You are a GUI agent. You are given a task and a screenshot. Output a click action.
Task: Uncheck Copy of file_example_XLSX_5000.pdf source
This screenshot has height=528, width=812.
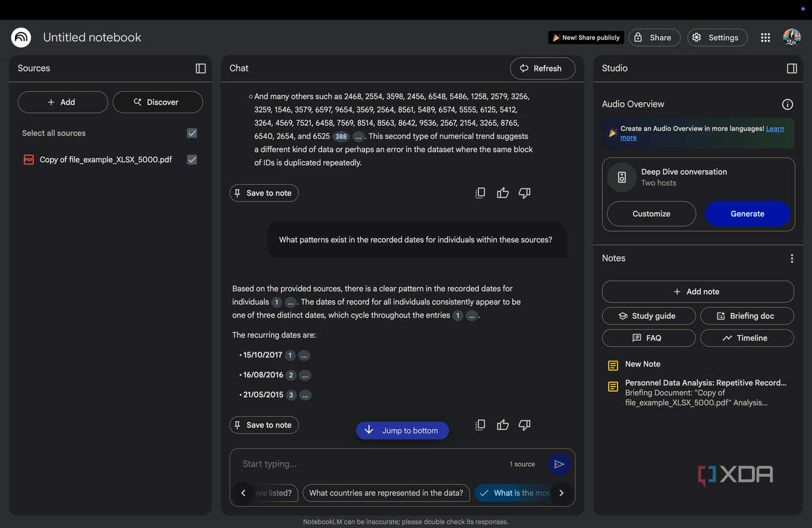click(x=192, y=160)
